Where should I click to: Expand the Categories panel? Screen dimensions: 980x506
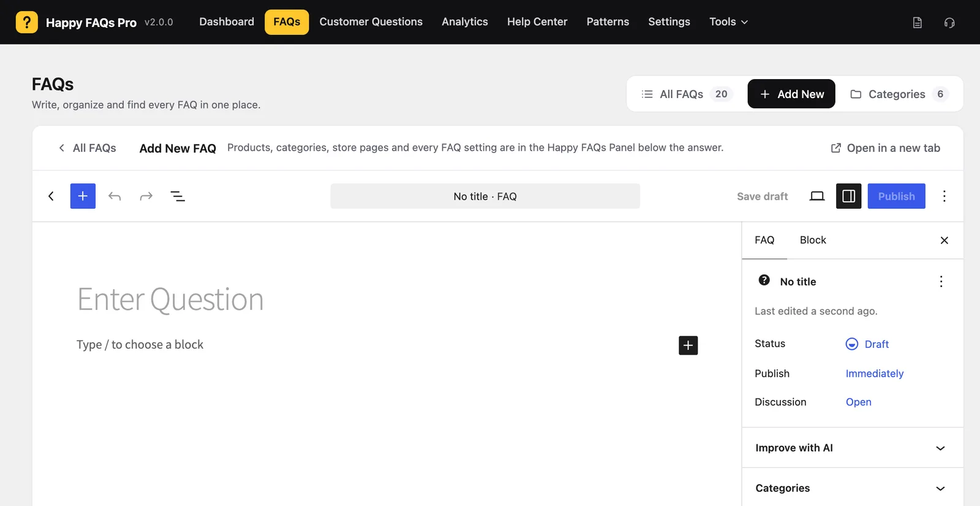852,488
